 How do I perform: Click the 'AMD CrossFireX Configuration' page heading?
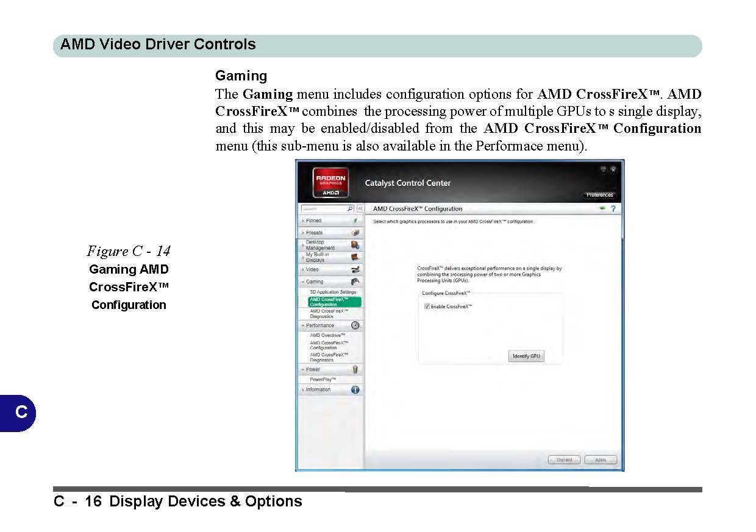(418, 208)
